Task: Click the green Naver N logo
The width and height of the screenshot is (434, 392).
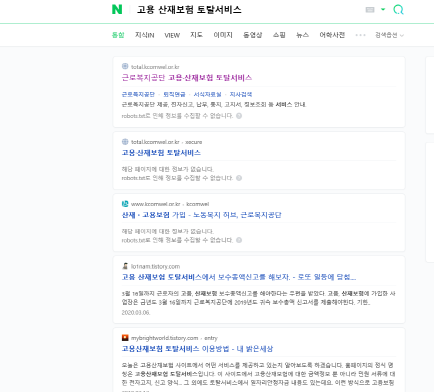Action: coord(117,9)
